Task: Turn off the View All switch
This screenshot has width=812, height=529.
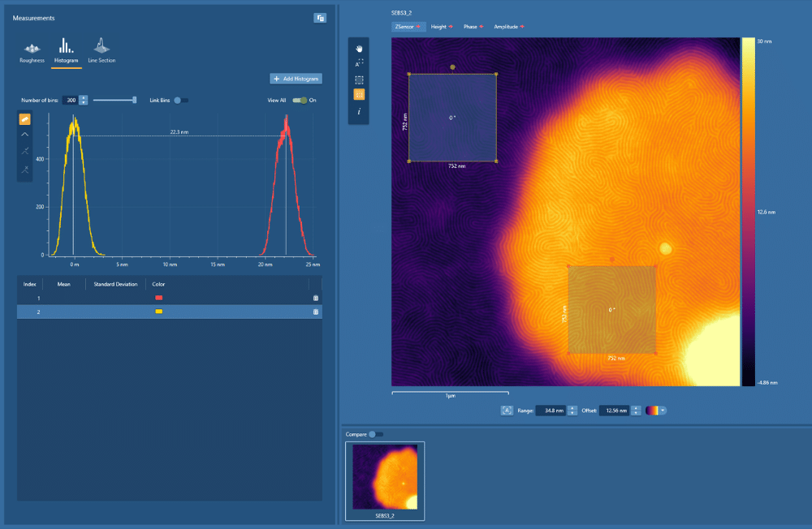Action: coord(299,101)
